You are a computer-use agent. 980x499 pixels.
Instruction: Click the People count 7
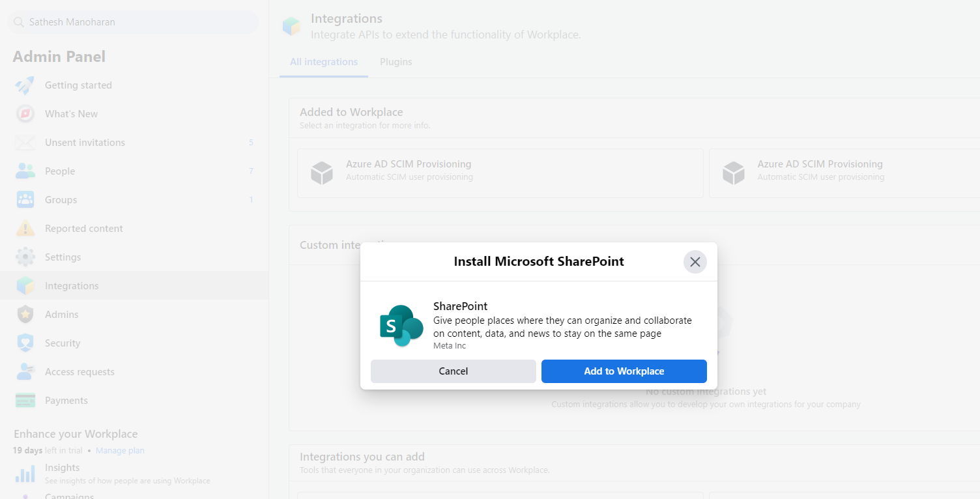[251, 171]
